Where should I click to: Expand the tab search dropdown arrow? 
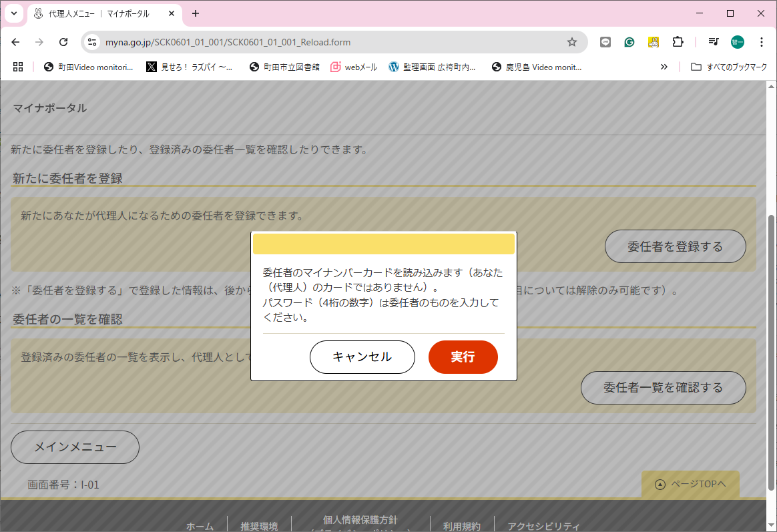(x=13, y=13)
